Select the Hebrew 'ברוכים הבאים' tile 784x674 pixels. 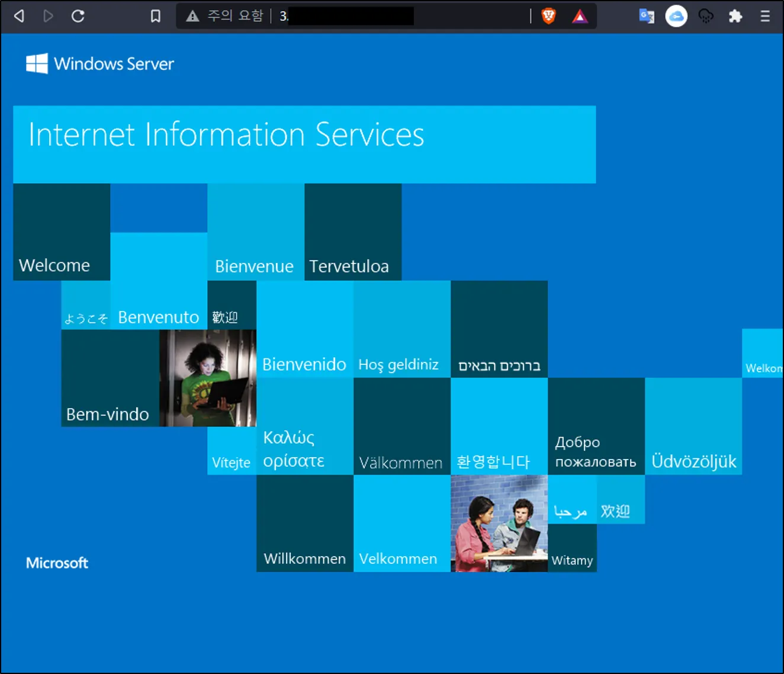499,329
